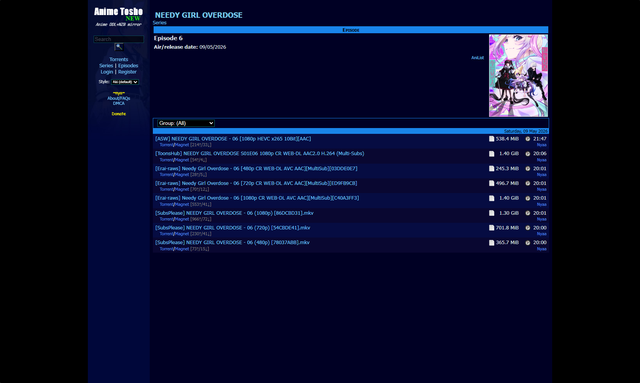The height and width of the screenshot is (383, 640).
Task: Click the clock icon beside 21:47
Action: click(x=528, y=139)
